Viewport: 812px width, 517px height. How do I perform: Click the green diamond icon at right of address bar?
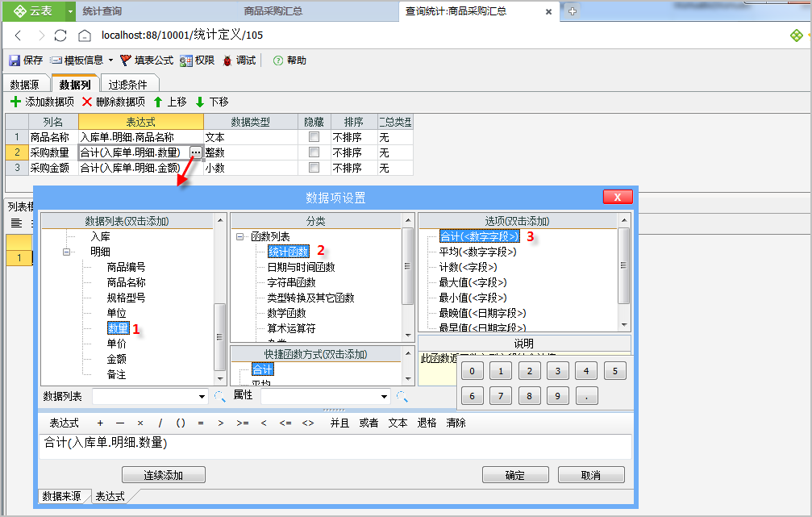797,35
